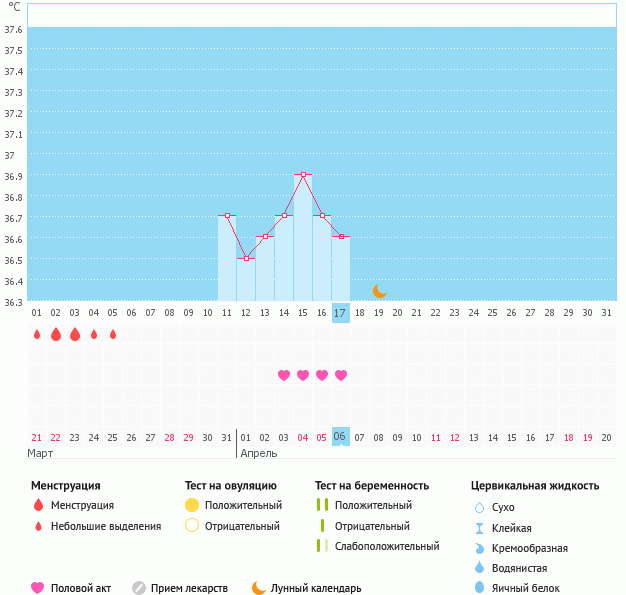Click the large menstruation drop under day 02
Image resolution: width=626 pixels, height=595 pixels.
pos(56,334)
